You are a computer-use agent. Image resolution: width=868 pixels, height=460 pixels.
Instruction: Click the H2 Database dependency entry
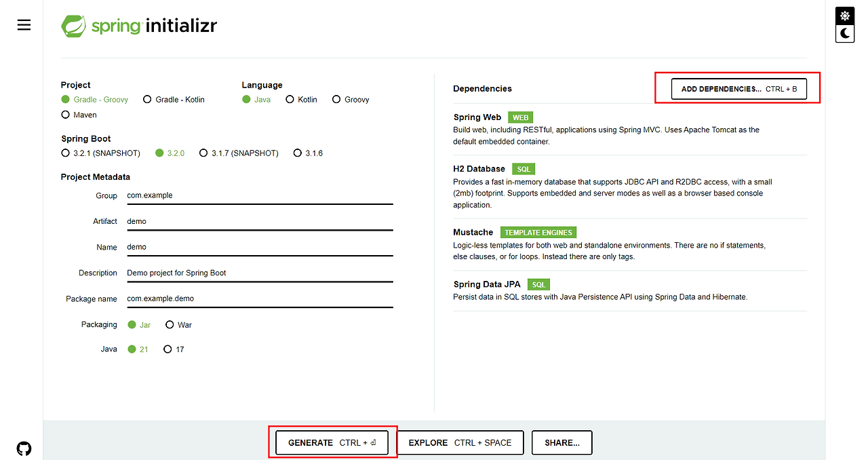pyautogui.click(x=630, y=187)
